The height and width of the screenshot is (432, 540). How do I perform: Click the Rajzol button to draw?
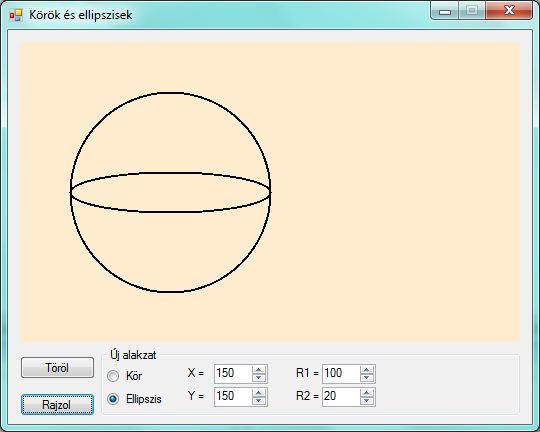(x=57, y=404)
